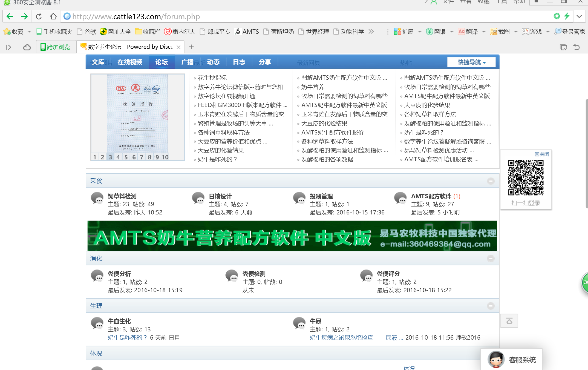Open the 快捷导航 quick navigation dropdown
This screenshot has width=588, height=370.
coord(471,62)
